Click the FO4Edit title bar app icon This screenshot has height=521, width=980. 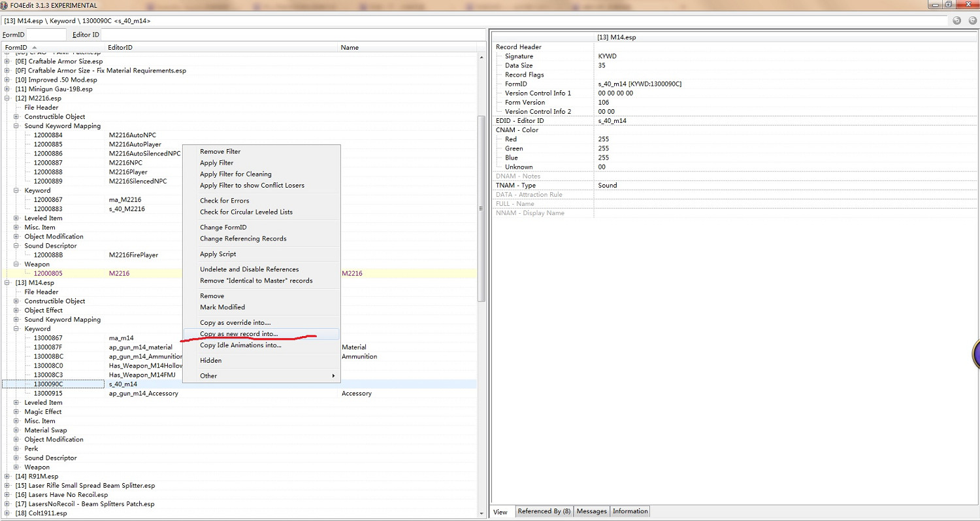click(x=5, y=5)
